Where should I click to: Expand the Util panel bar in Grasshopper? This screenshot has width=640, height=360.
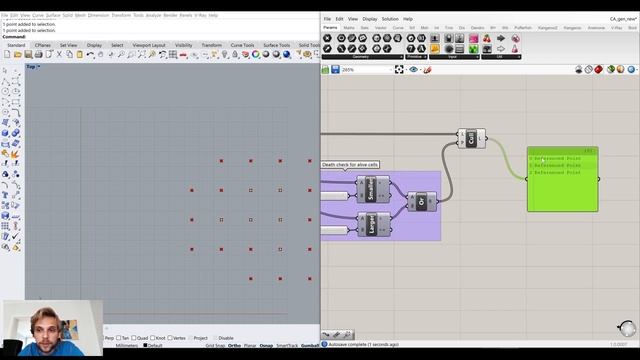pyautogui.click(x=501, y=57)
